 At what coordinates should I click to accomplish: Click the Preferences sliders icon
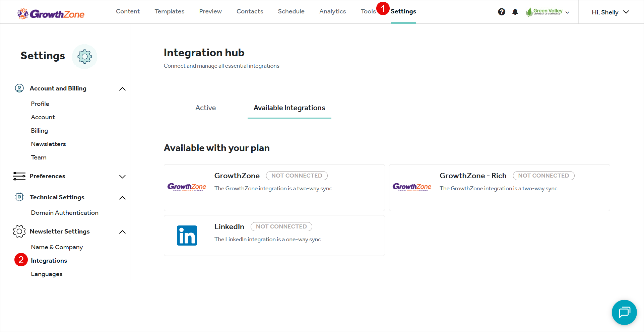[19, 176]
